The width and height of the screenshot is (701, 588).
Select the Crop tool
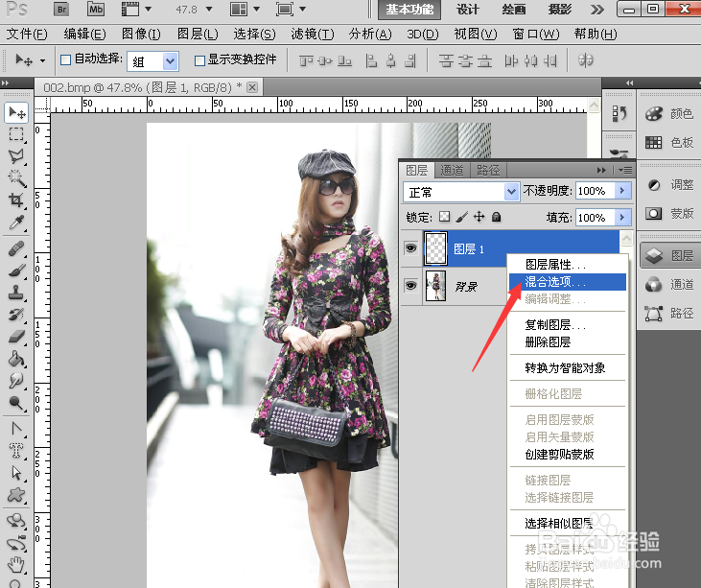(x=16, y=200)
